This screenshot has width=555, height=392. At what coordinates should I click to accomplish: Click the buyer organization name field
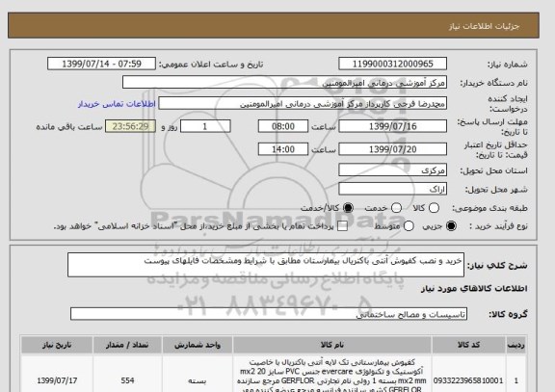click(284, 83)
